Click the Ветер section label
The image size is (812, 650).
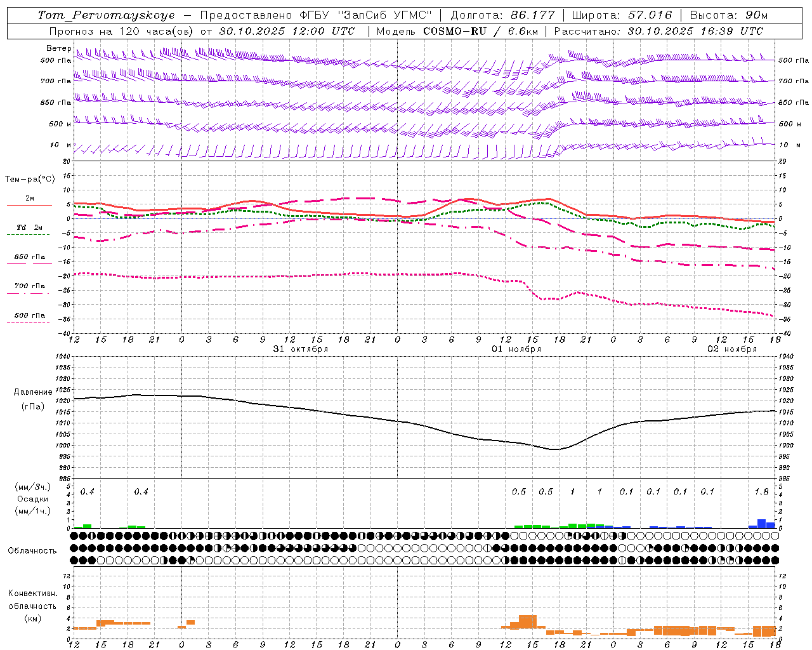coord(58,48)
